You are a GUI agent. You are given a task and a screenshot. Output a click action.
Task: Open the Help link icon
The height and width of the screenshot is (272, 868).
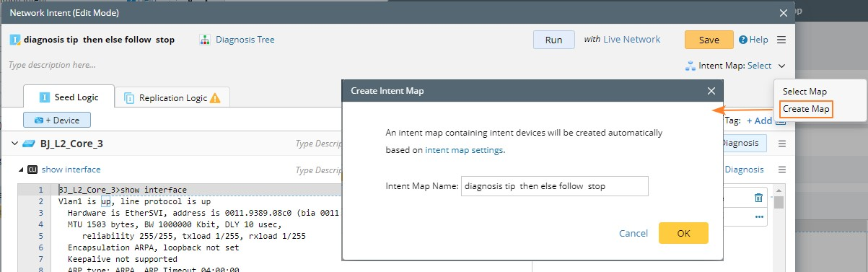click(x=743, y=40)
